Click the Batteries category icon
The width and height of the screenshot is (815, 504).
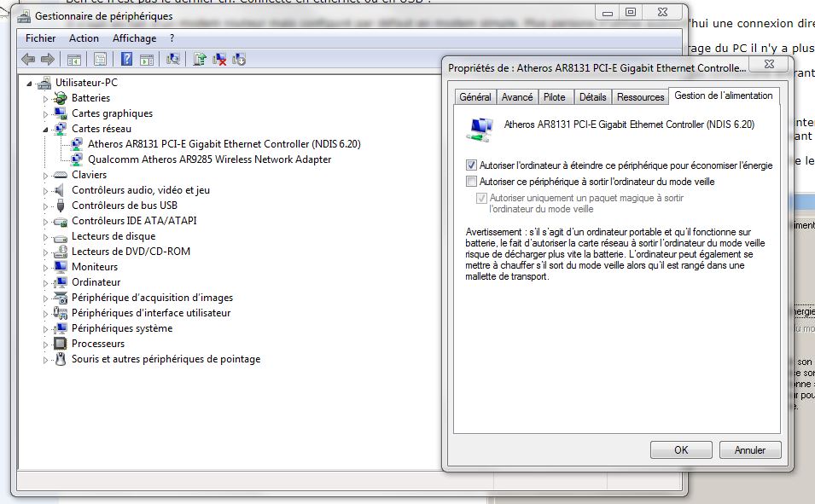tap(61, 98)
